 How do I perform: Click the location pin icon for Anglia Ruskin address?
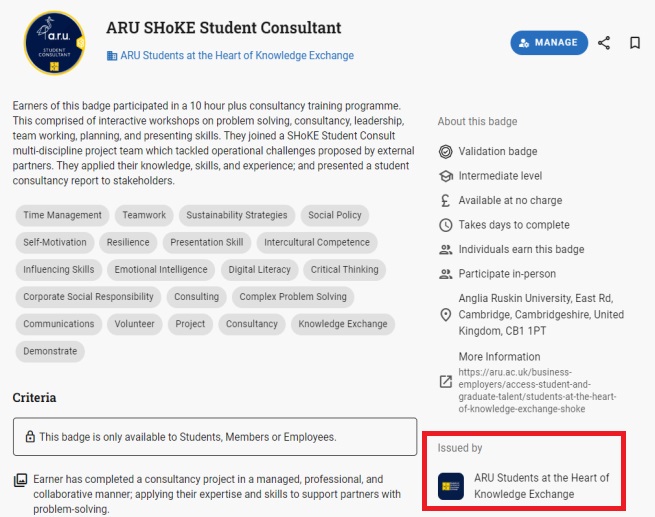pyautogui.click(x=445, y=314)
